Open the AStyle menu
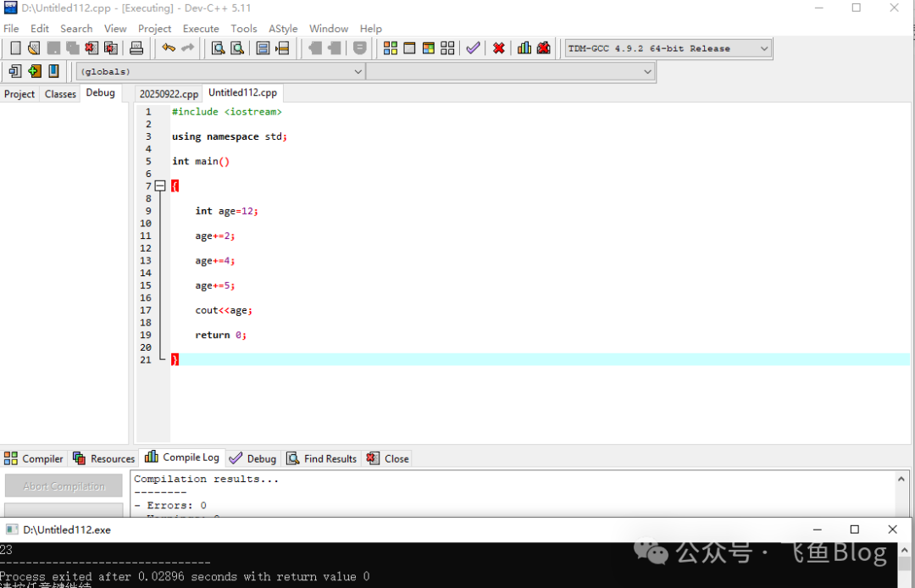The height and width of the screenshot is (588, 915). tap(283, 29)
